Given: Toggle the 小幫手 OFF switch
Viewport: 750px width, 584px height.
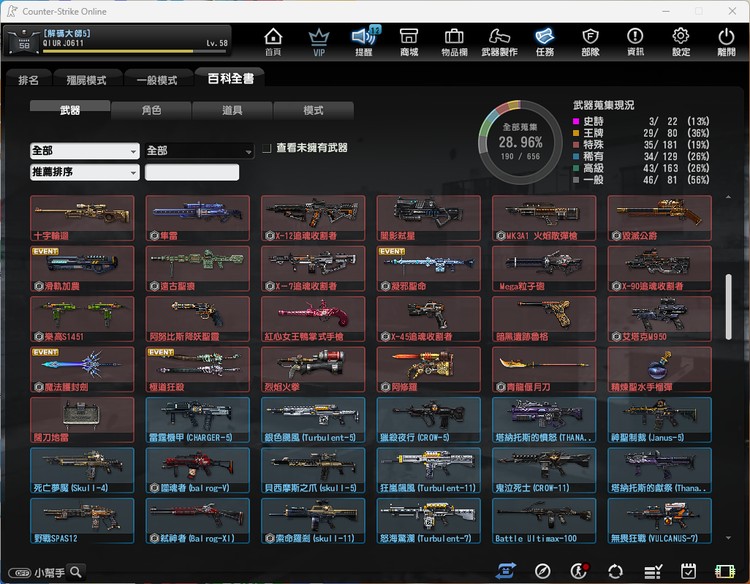Looking at the screenshot, I should [x=20, y=573].
